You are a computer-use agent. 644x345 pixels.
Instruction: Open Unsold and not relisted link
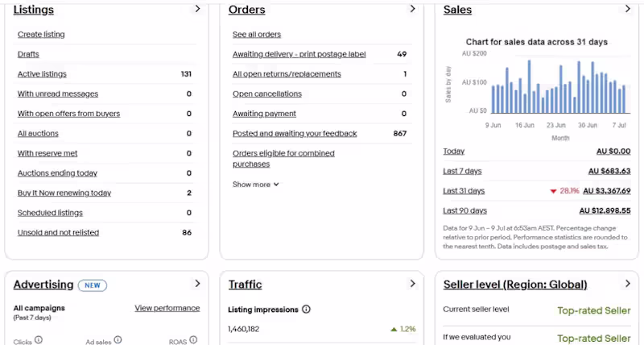tap(58, 232)
